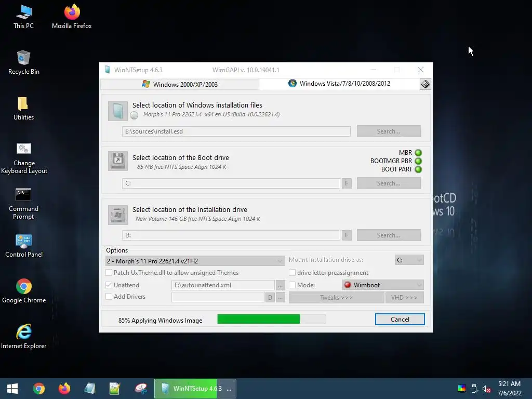Cancel the Windows image application

400,320
